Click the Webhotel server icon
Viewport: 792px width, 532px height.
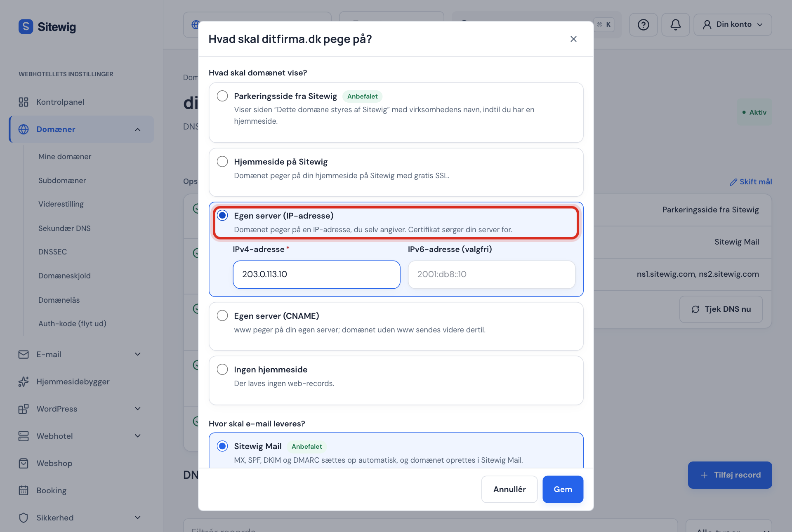[24, 436]
